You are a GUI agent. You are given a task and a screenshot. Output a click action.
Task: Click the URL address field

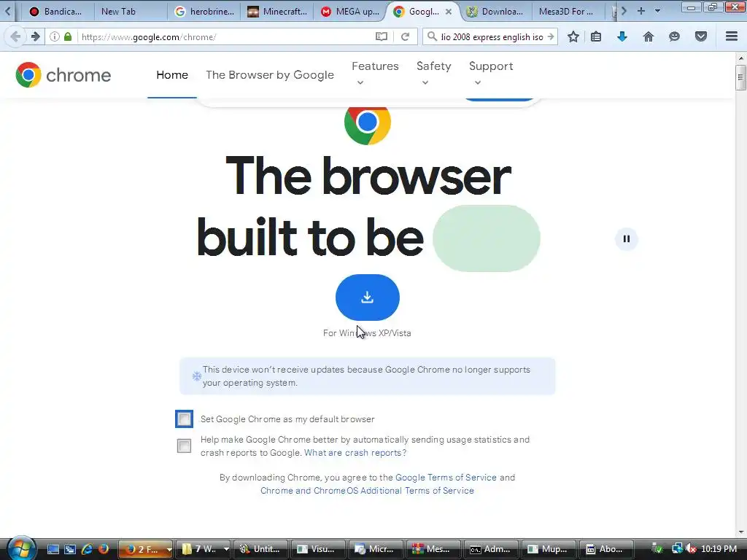pyautogui.click(x=226, y=36)
